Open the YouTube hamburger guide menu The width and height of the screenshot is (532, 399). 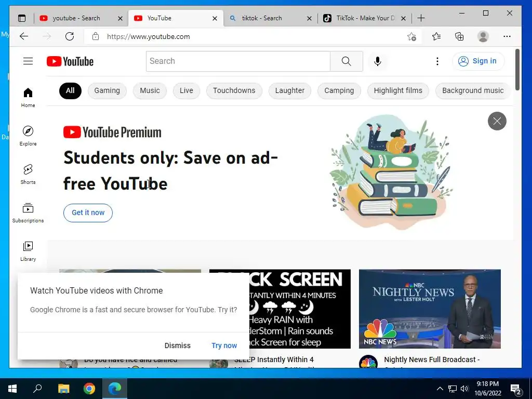[28, 61]
